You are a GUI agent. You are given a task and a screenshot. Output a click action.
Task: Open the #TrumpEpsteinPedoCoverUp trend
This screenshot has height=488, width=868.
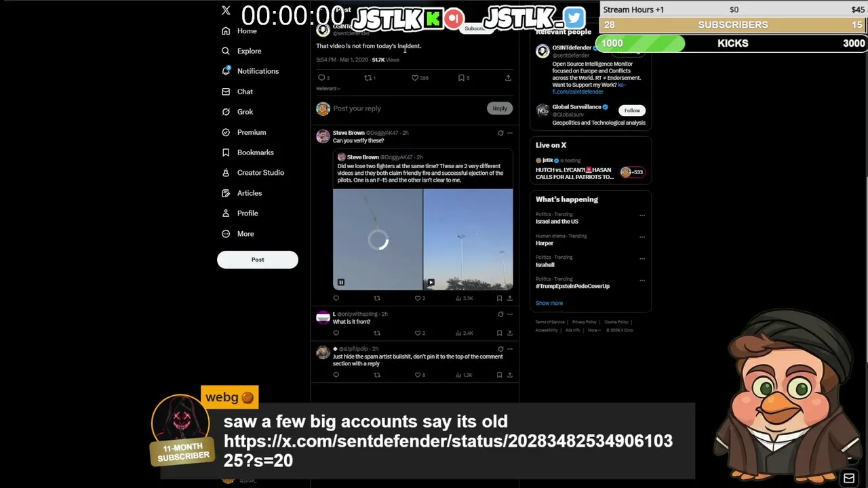pyautogui.click(x=572, y=286)
